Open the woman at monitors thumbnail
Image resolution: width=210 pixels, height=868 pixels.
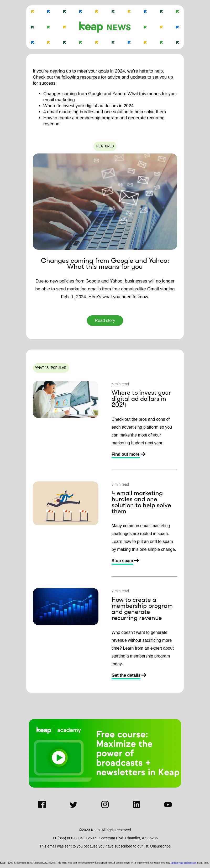(66, 399)
